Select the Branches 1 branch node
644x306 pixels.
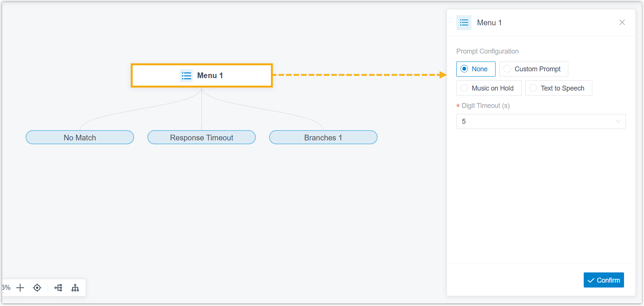pos(323,137)
